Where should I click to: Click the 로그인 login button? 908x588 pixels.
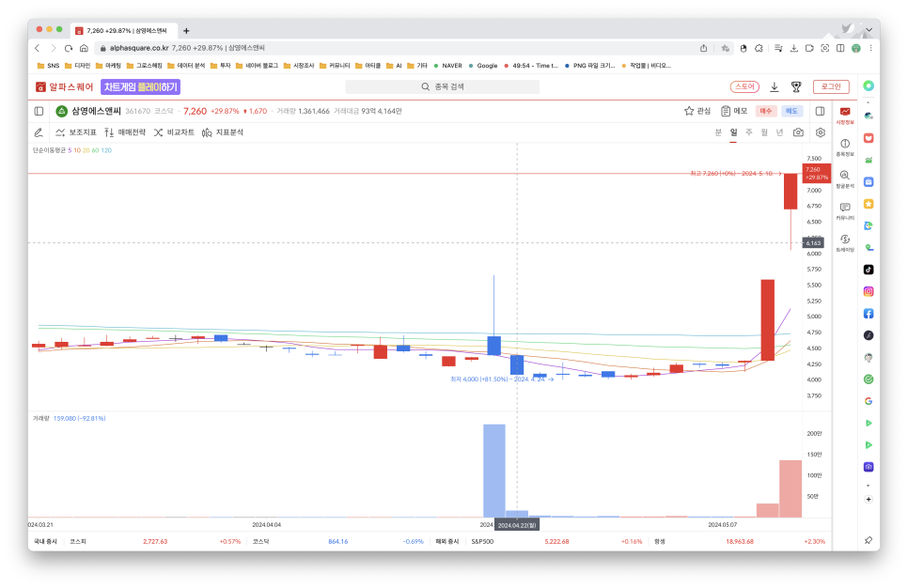point(831,86)
